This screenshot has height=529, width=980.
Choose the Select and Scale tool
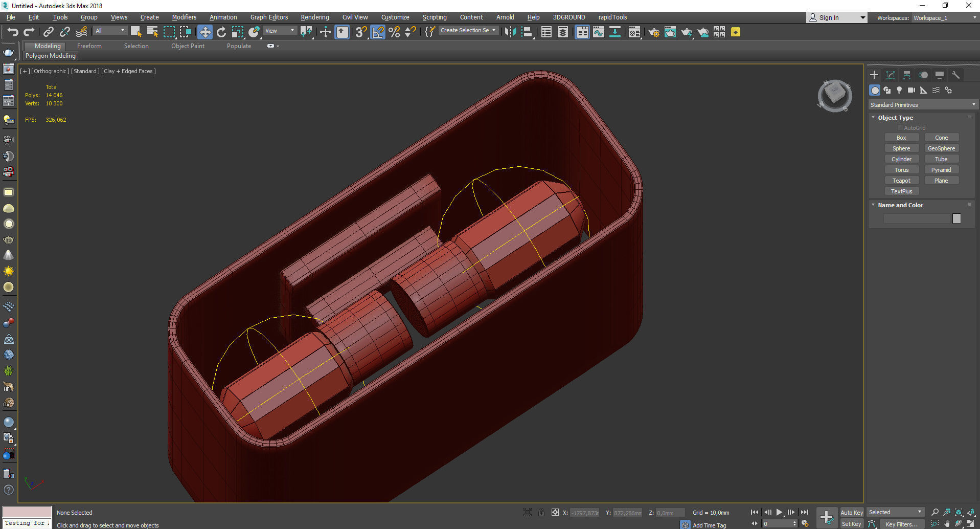point(238,32)
